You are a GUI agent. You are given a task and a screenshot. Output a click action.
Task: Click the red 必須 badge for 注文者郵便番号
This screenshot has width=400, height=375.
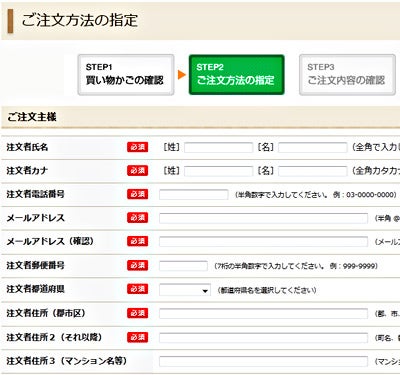[x=137, y=265]
